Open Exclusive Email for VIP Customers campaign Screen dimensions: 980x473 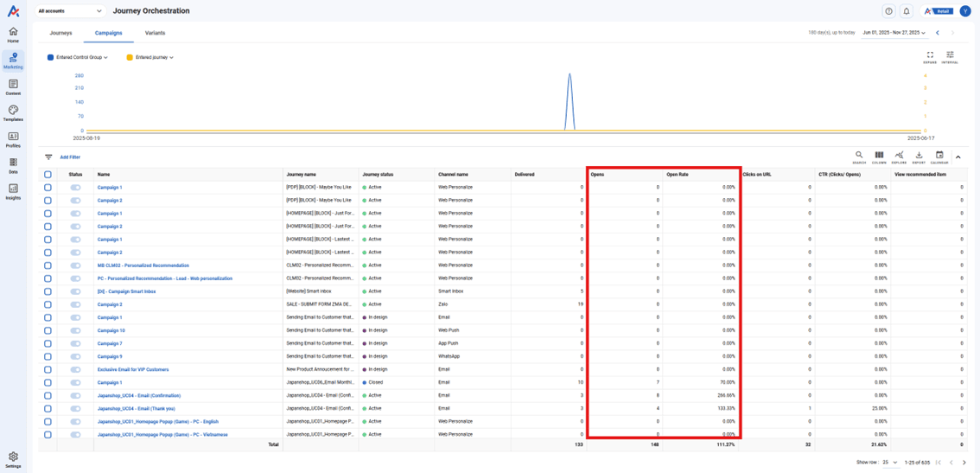point(132,369)
